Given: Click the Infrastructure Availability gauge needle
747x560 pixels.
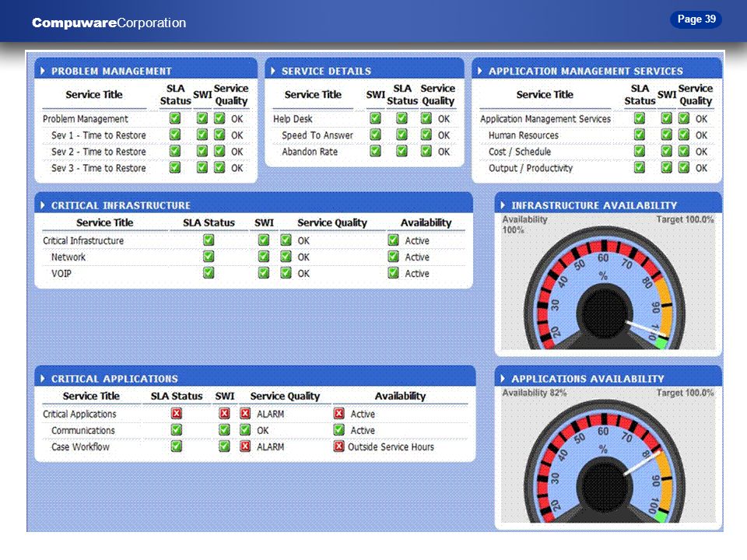Looking at the screenshot, I should (647, 330).
